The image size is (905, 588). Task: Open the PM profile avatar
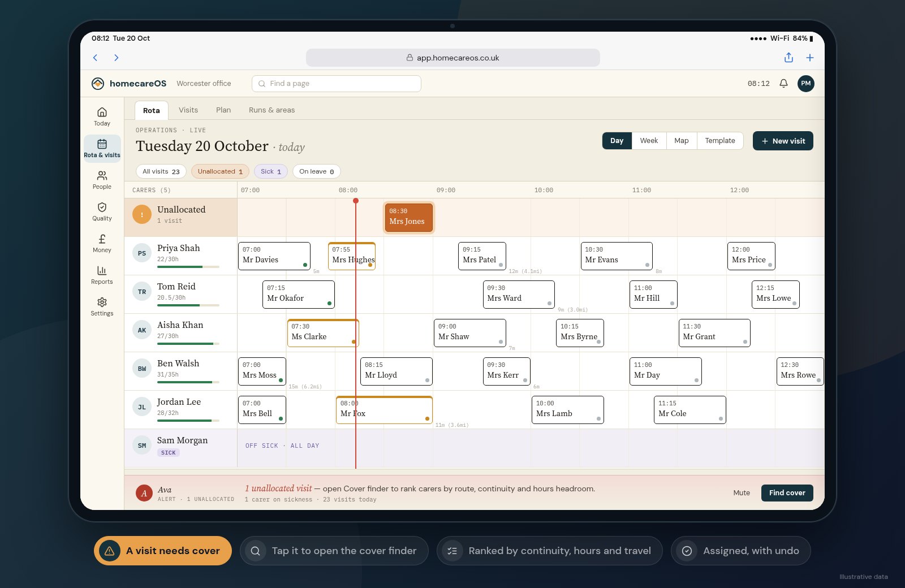[806, 83]
